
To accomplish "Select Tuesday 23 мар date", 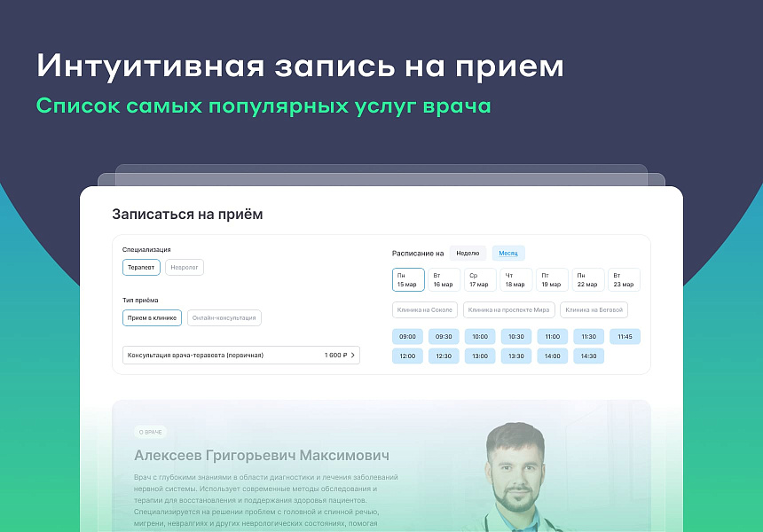I will click(624, 280).
